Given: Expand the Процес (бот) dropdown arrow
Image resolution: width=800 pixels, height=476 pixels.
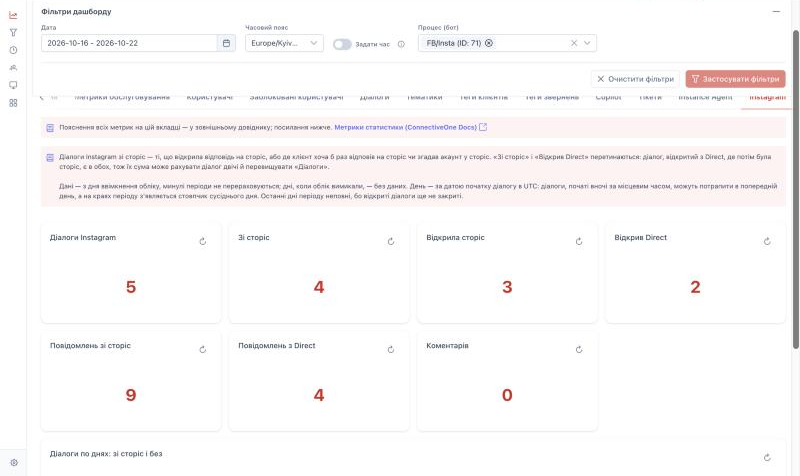Looking at the screenshot, I should point(587,43).
